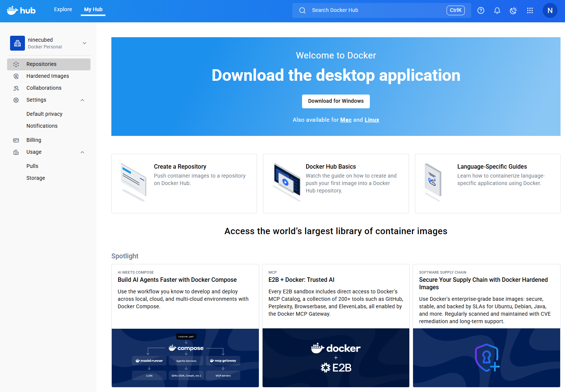Switch to the Explore tab
This screenshot has width=565, height=392.
click(63, 10)
